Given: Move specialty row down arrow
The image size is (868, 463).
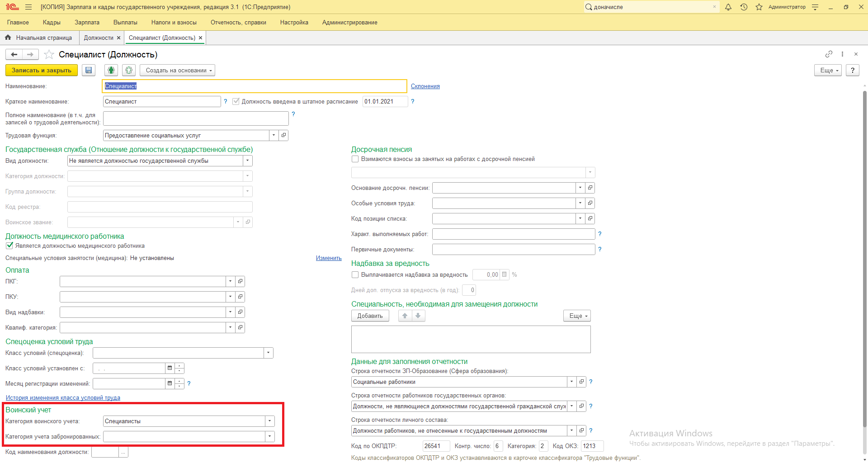Looking at the screenshot, I should point(418,316).
